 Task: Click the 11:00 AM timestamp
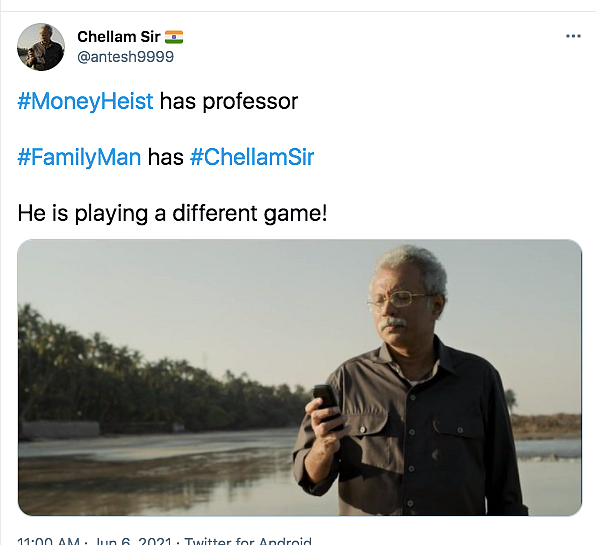click(x=48, y=541)
